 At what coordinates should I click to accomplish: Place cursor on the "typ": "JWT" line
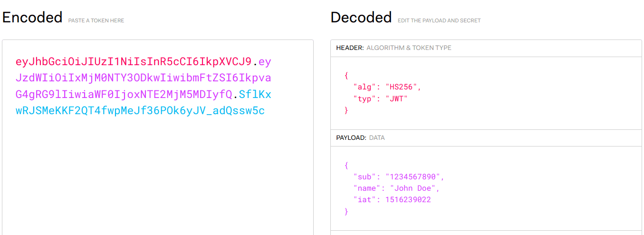click(x=380, y=98)
